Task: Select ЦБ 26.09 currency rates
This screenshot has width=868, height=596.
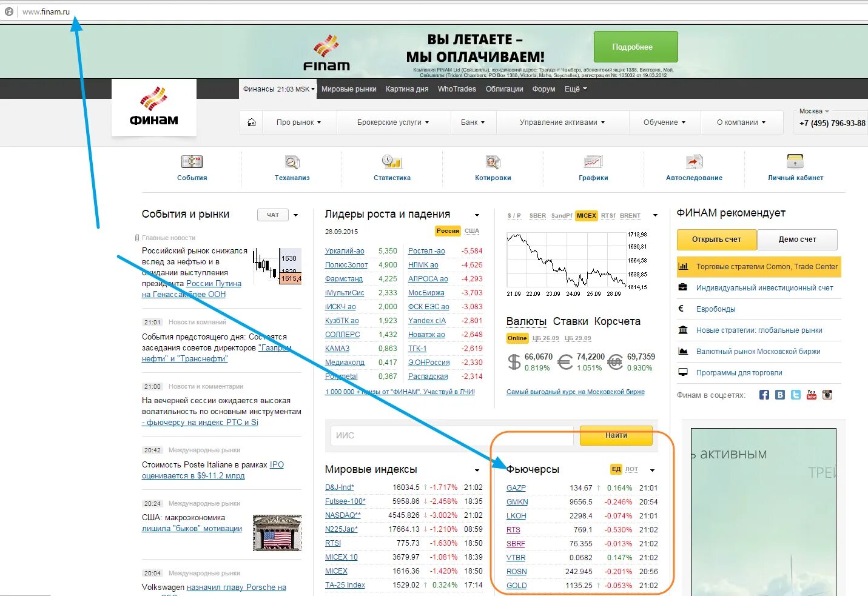Action: 546,338
